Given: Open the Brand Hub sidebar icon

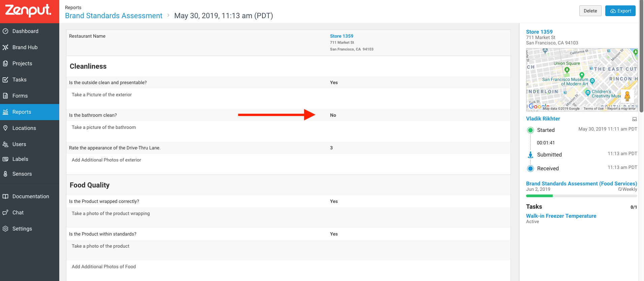Looking at the screenshot, I should click(5, 47).
